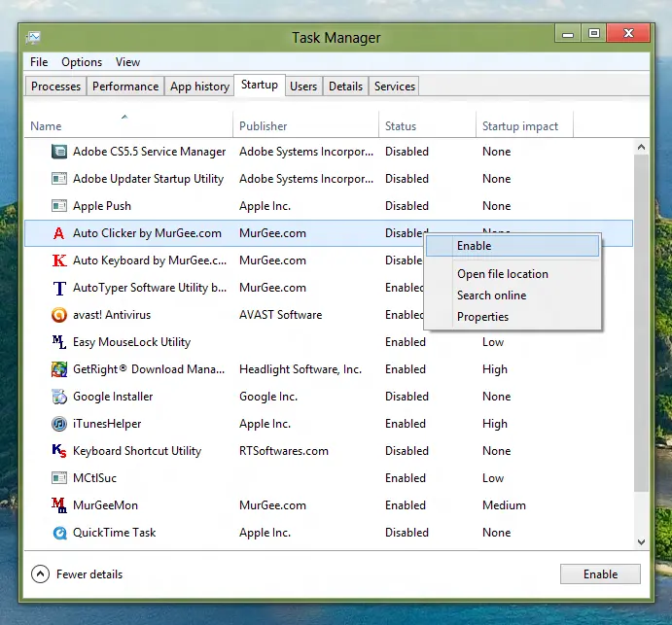Choose Properties in the context menu
The image size is (672, 625).
pyautogui.click(x=513, y=317)
